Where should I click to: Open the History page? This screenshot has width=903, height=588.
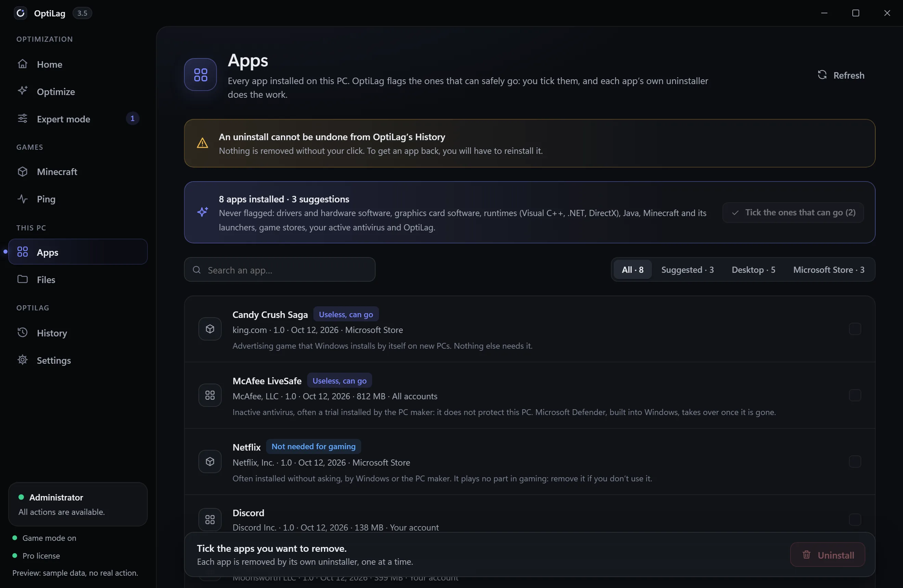tap(78, 333)
